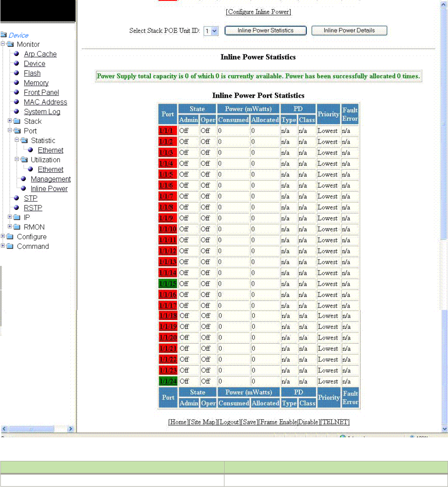This screenshot has height=487, width=448.
Task: Open the System Log link
Action: [x=42, y=112]
